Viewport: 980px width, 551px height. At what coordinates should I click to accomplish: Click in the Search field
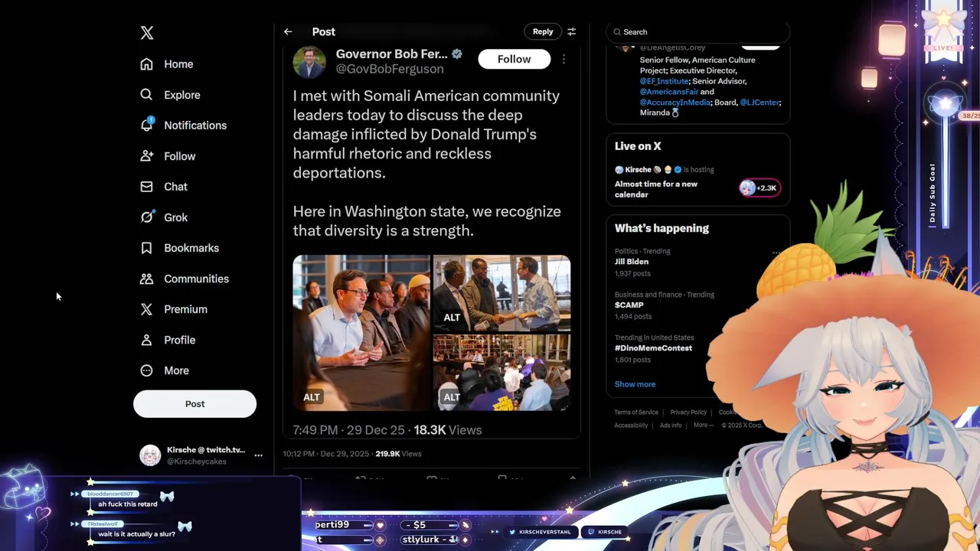pos(697,32)
